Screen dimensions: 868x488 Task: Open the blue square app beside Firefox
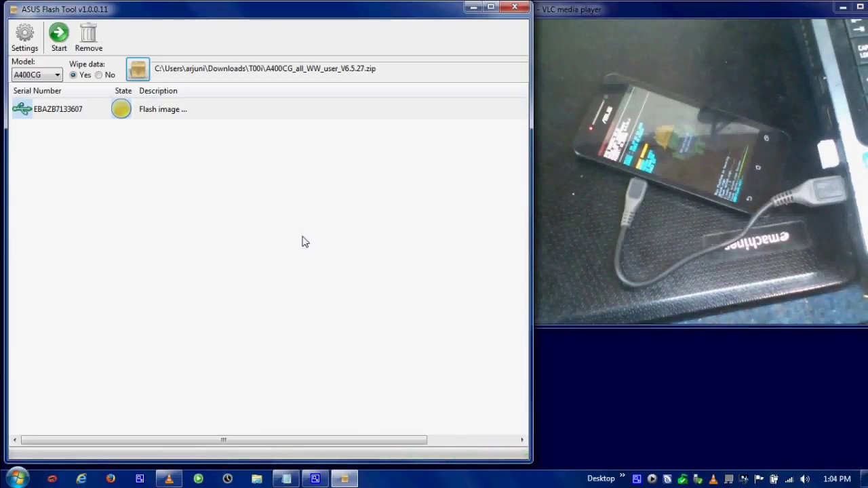click(140, 479)
